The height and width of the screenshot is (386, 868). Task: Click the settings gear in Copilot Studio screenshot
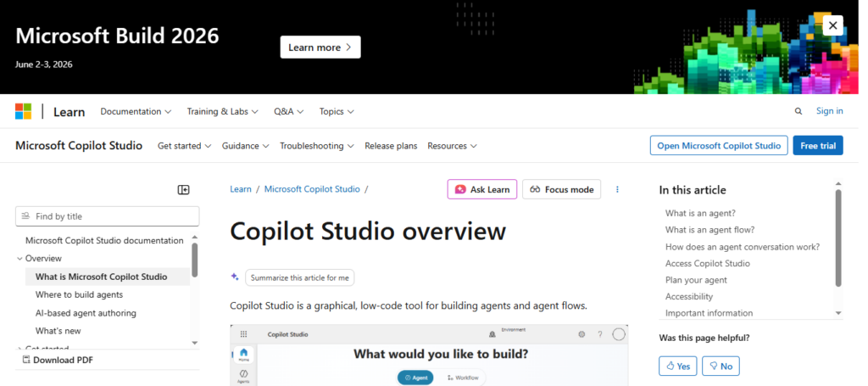tap(581, 334)
